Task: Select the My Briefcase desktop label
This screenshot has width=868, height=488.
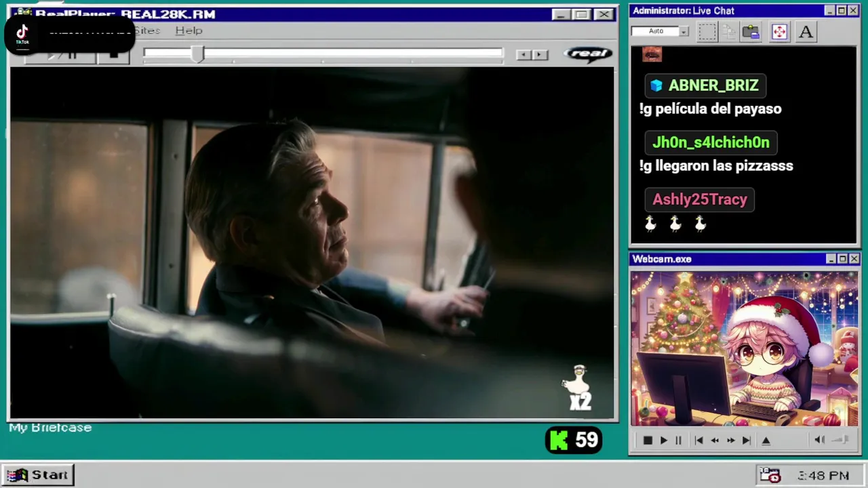Action: tap(50, 428)
